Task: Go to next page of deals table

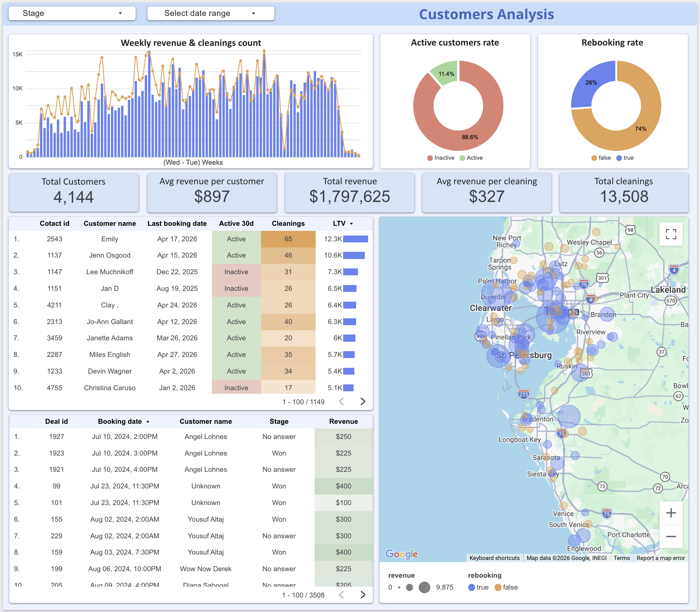Action: 363,595
